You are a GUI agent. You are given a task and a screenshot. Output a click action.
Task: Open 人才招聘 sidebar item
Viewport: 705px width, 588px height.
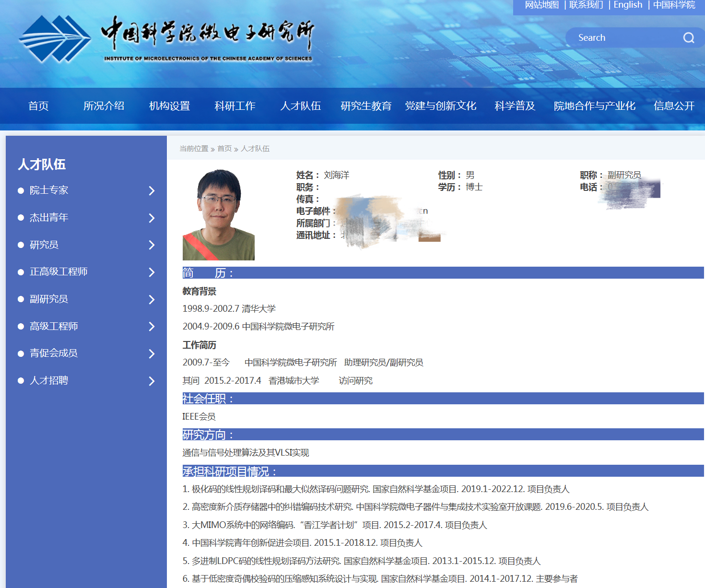(x=49, y=381)
